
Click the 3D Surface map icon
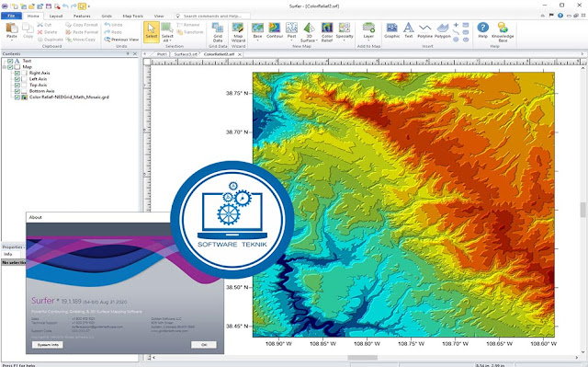point(309,28)
